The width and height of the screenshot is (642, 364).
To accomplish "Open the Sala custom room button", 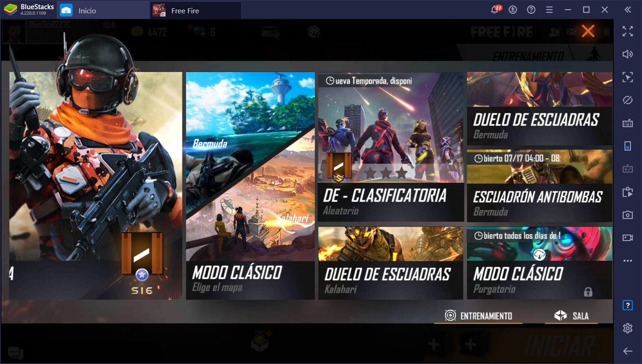I will tap(572, 316).
